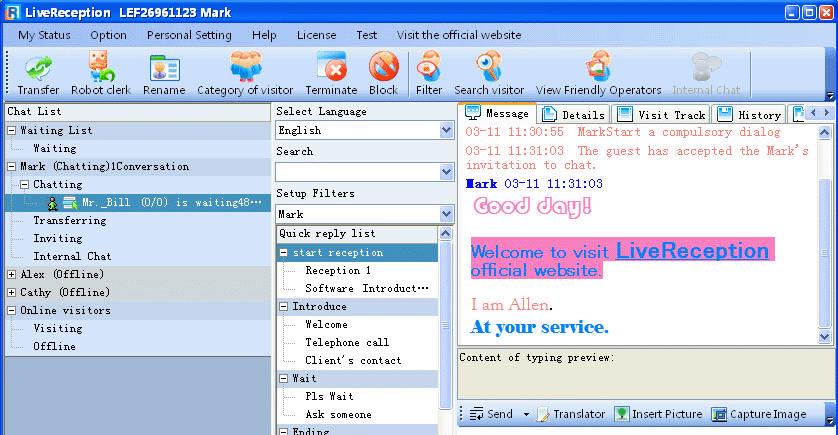
Task: Open the Test menu
Action: pos(367,35)
